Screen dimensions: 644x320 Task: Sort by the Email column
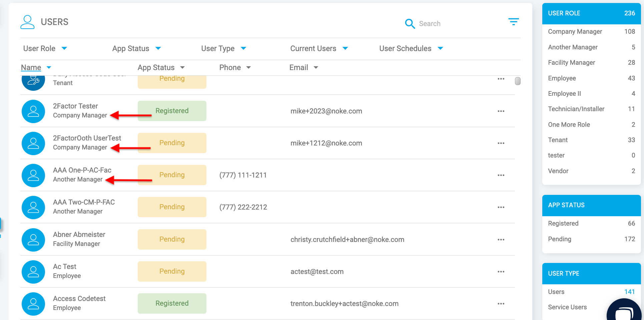(303, 67)
